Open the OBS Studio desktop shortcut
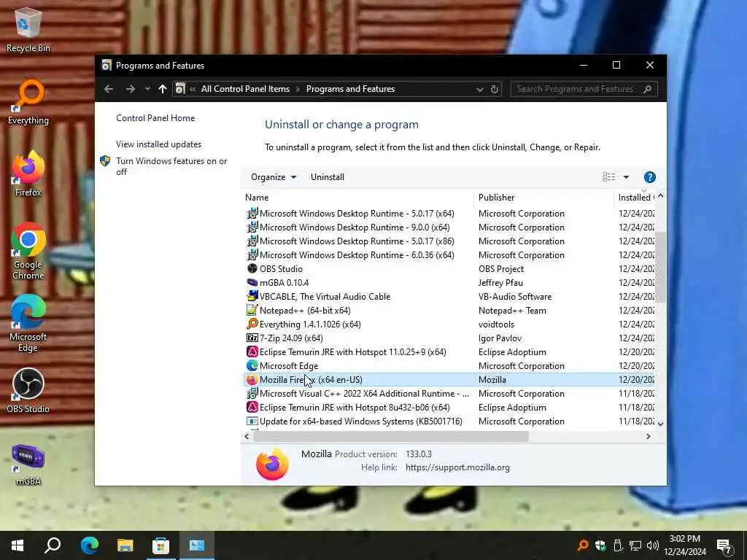Image resolution: width=747 pixels, height=560 pixels. (x=28, y=391)
